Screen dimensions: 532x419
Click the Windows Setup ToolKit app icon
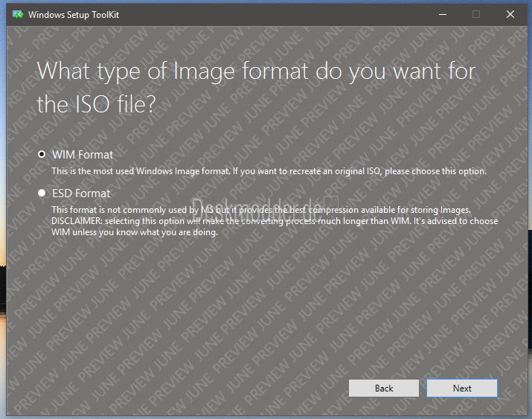[x=18, y=15]
